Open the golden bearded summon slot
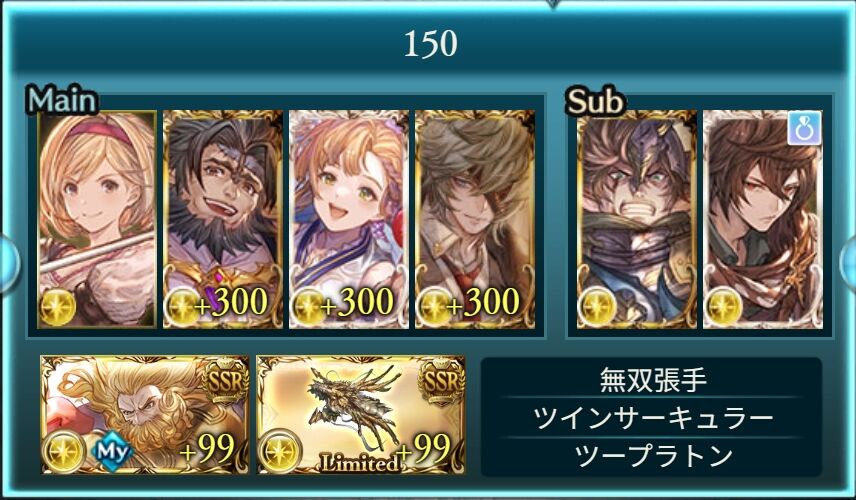This screenshot has width=856, height=500. tap(145, 415)
